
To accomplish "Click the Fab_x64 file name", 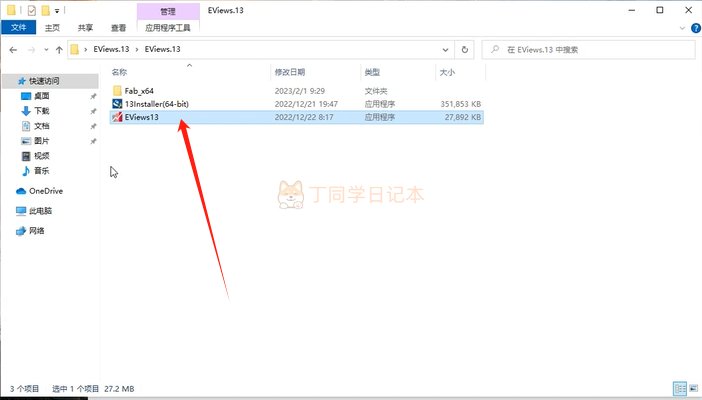I will click(139, 91).
